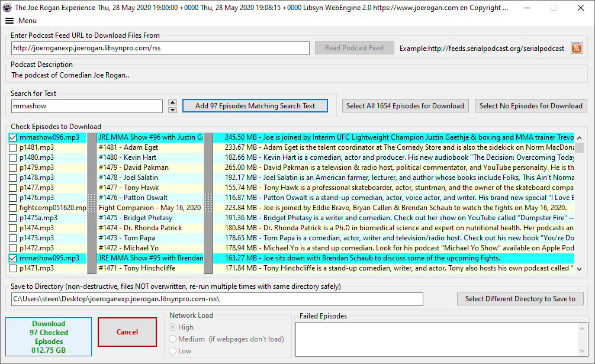Select title '#1473 - Tom Papa'
The height and width of the screenshot is (364, 595).
127,238
